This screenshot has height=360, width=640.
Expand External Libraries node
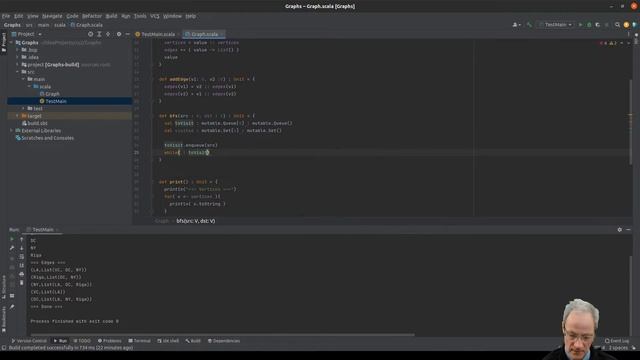tap(11, 131)
